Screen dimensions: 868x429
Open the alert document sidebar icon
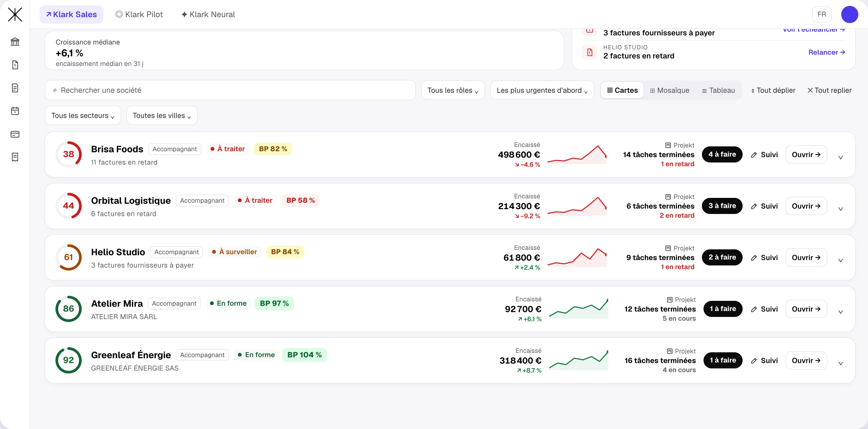pyautogui.click(x=15, y=65)
